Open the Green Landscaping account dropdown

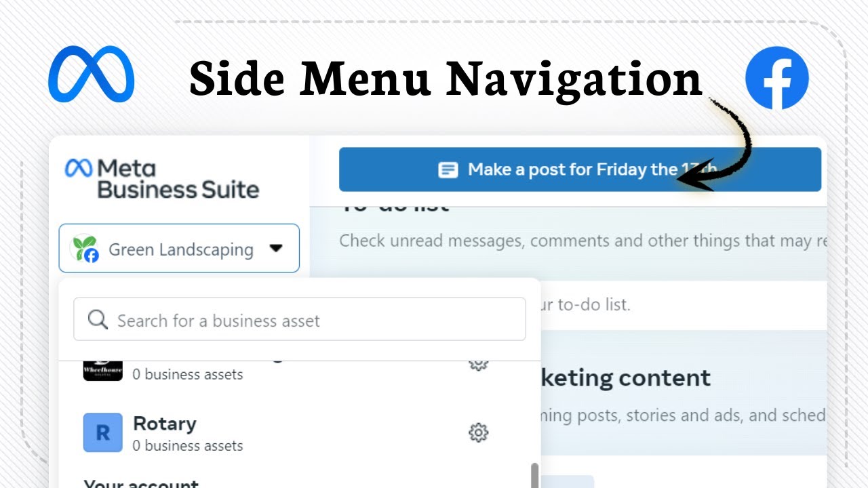[x=179, y=249]
